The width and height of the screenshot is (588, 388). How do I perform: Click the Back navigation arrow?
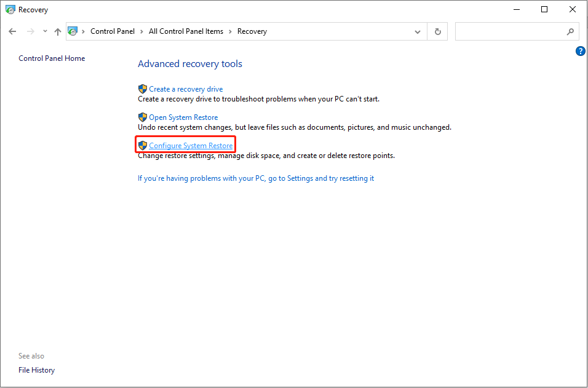(12, 31)
